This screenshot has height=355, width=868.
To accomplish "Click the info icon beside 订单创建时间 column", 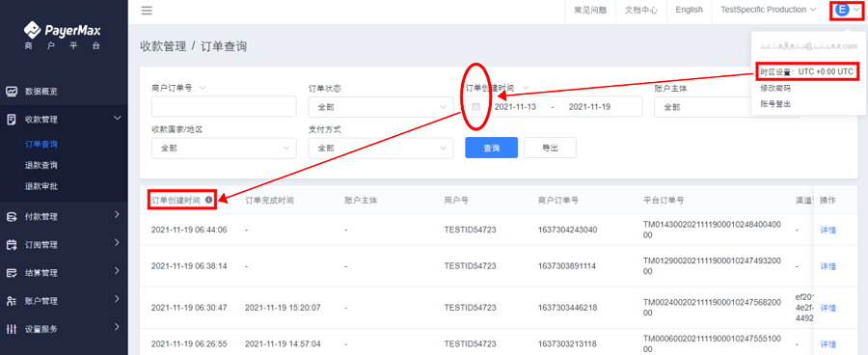I will 208,200.
